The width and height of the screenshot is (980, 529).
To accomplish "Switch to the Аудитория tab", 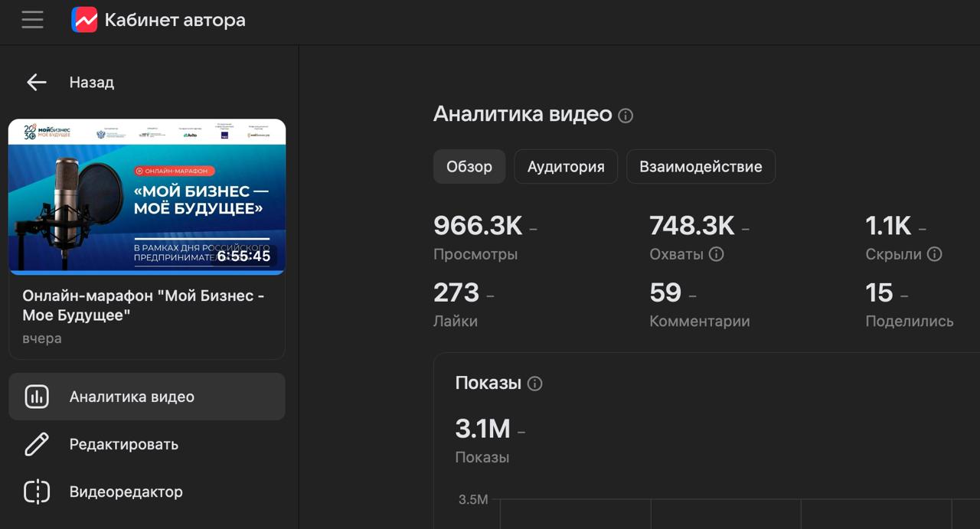I will click(566, 166).
